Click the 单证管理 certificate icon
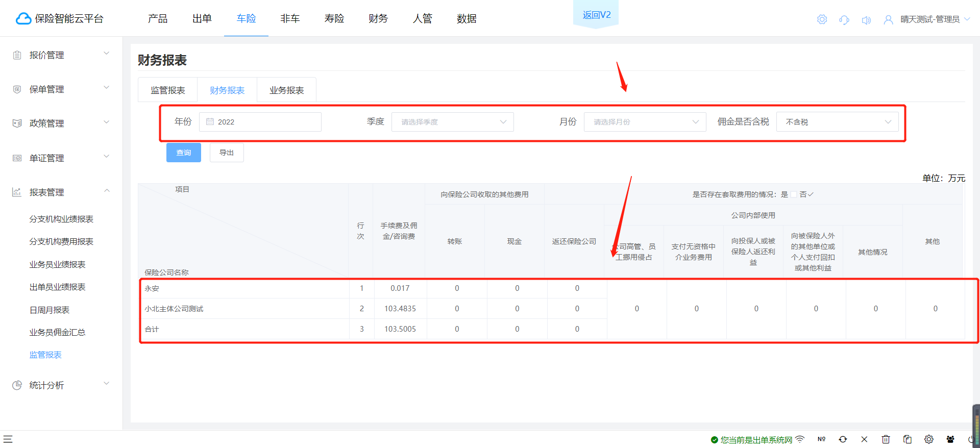This screenshot has width=980, height=448. pyautogui.click(x=17, y=158)
